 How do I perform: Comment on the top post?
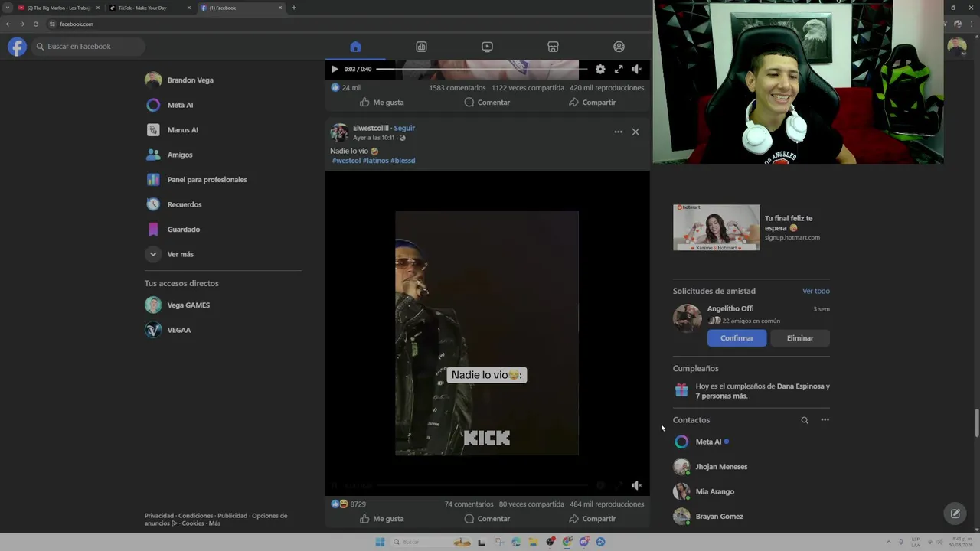pos(487,103)
